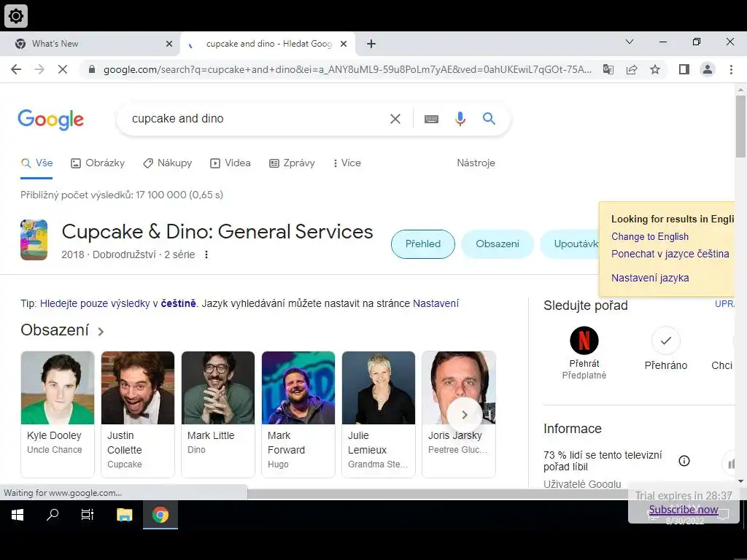Viewport: 747px width, 560px height.
Task: Click the info icon next to rating
Action: coord(684,461)
